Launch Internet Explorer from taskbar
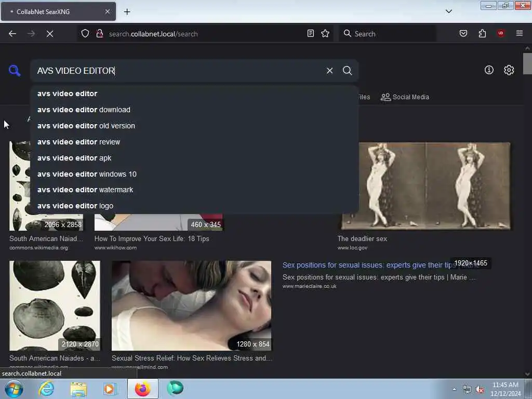Viewport: 532px width, 399px height. pos(46,389)
